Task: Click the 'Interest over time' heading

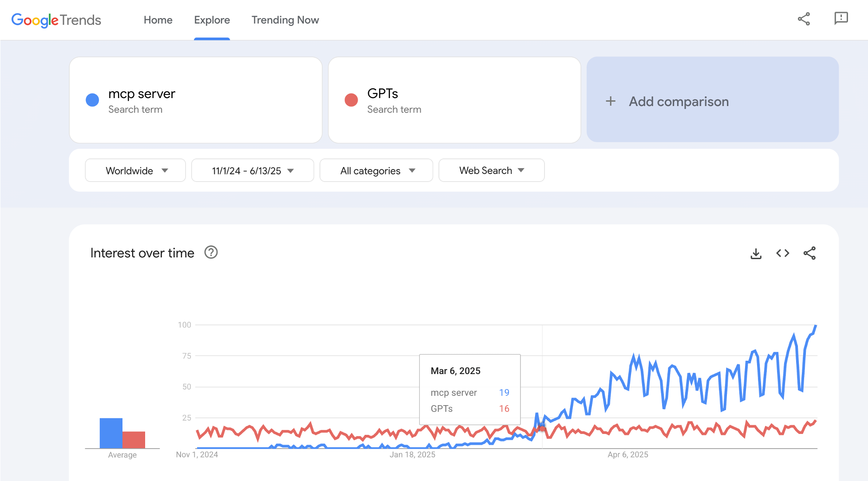Action: 142,253
